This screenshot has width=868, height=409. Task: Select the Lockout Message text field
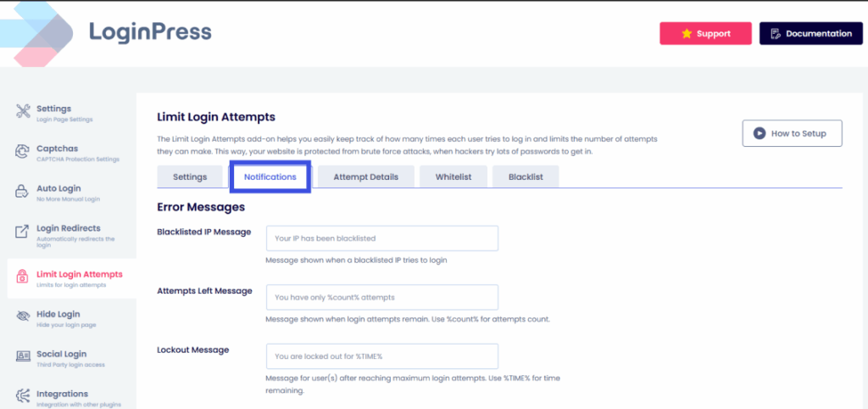click(381, 356)
